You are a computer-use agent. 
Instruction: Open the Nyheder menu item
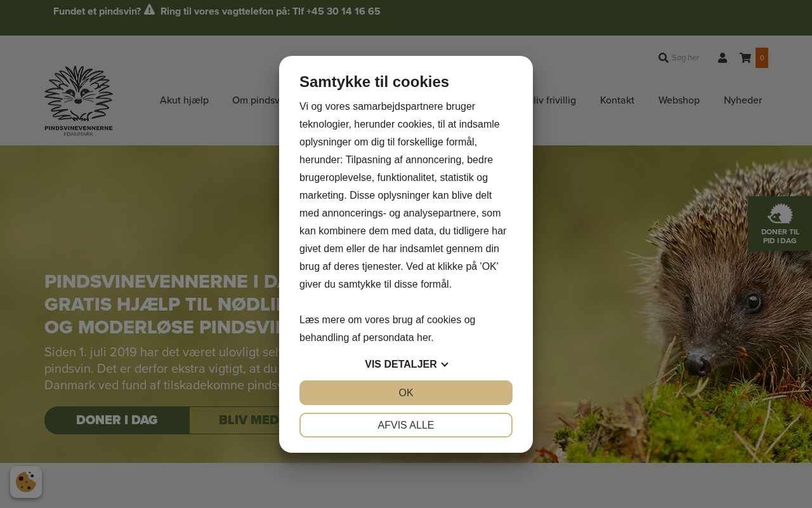743,100
